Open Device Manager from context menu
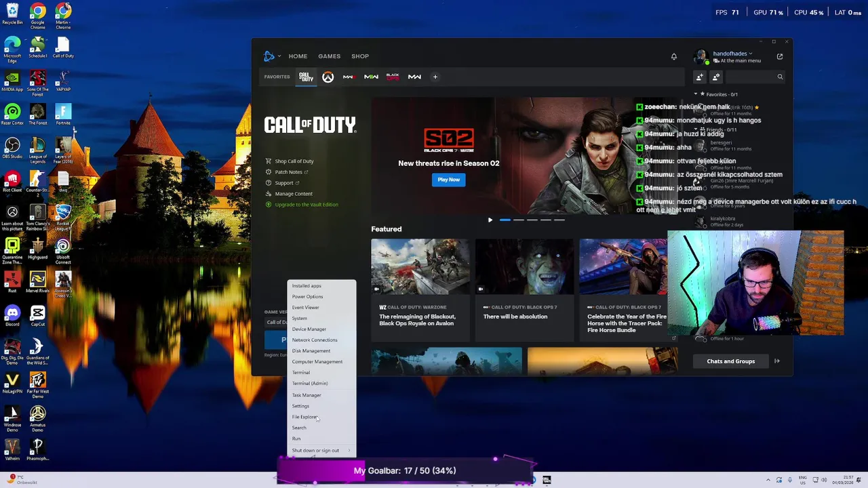Image resolution: width=868 pixels, height=488 pixels. (x=321, y=329)
